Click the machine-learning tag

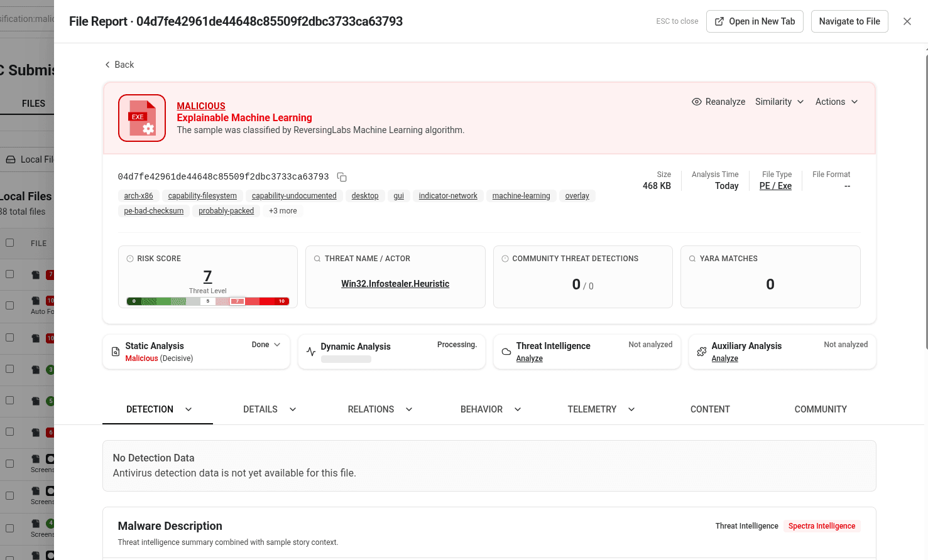pos(521,196)
